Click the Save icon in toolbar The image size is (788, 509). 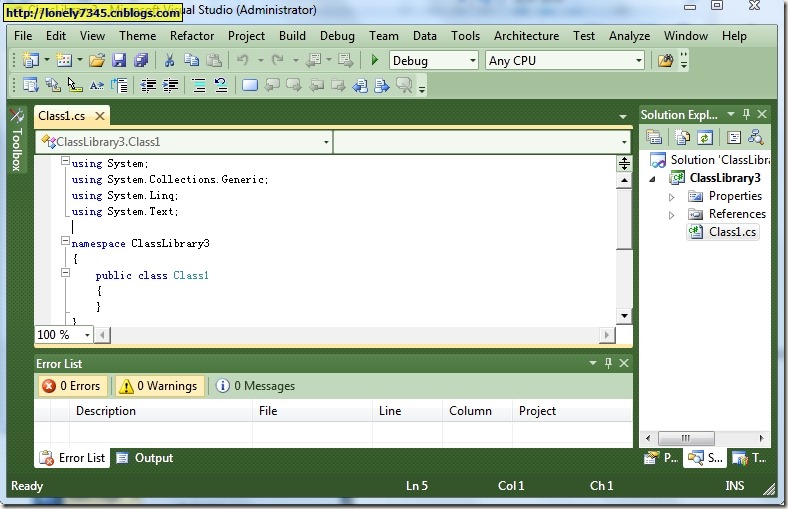(119, 60)
